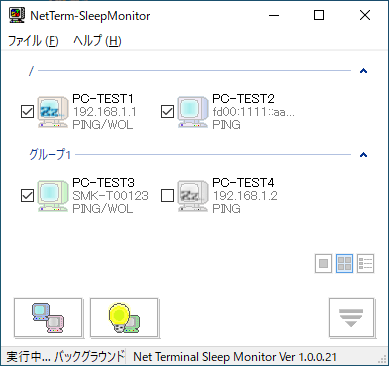Switch to tile grid view
Image resolution: width=389 pixels, height=366 pixels.
click(x=344, y=264)
